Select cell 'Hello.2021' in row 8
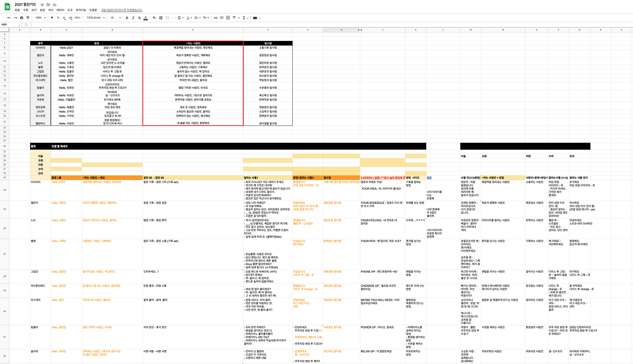The width and height of the screenshot is (633, 364). pos(66,47)
